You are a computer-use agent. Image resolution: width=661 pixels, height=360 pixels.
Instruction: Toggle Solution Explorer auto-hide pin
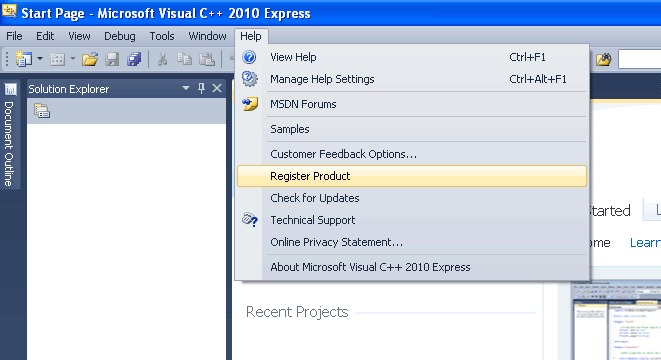202,88
